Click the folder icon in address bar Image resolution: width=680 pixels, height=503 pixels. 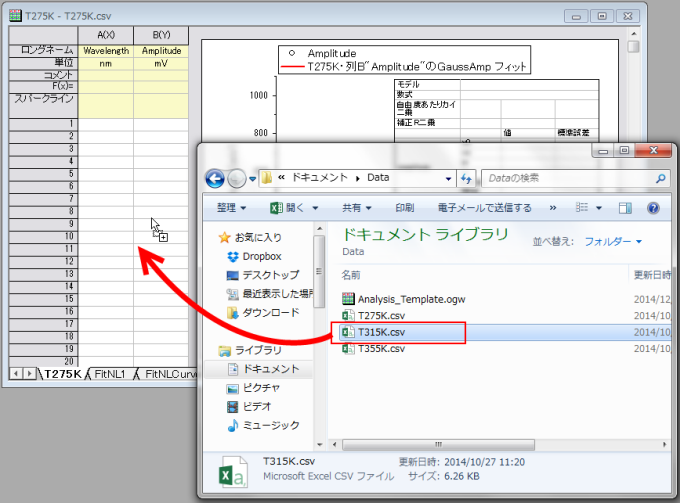click(267, 178)
